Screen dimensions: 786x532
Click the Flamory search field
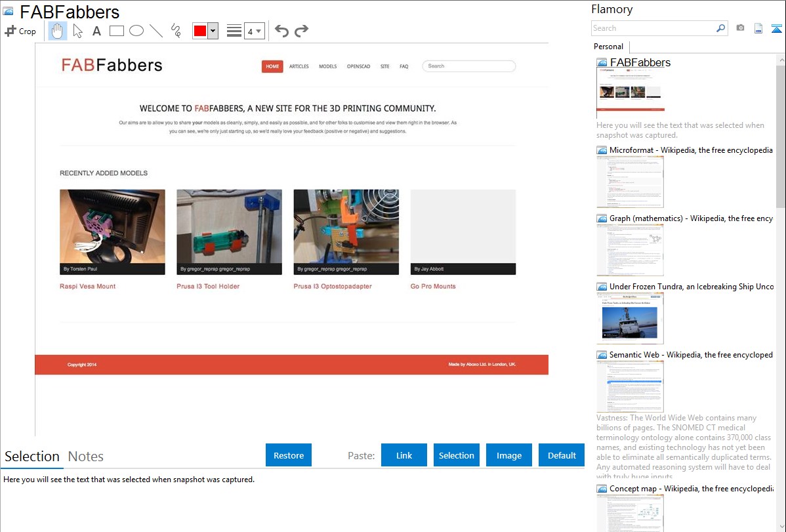coord(653,28)
